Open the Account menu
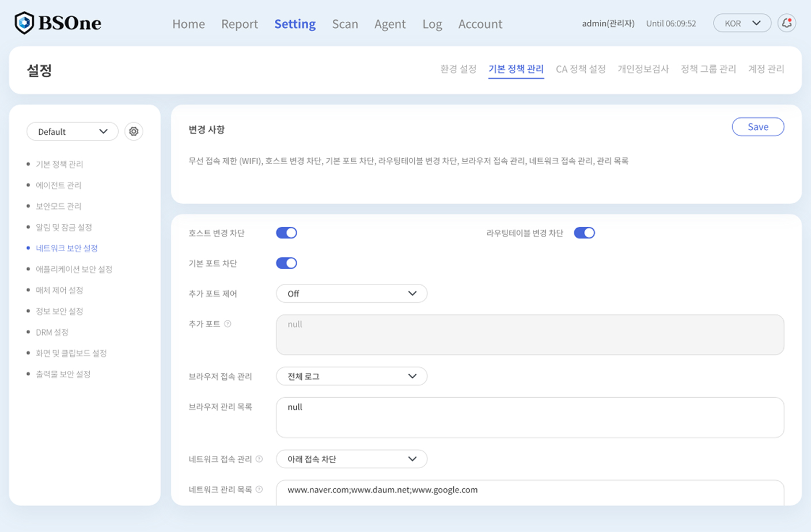The image size is (811, 532). 480,24
